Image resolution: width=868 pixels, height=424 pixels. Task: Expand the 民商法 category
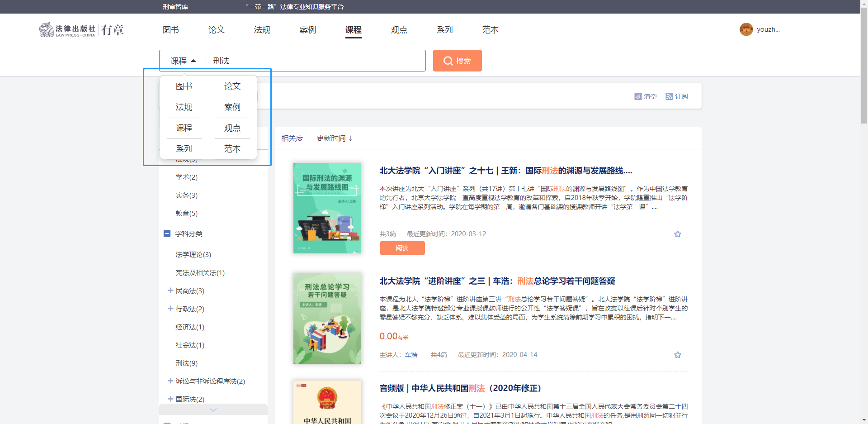170,291
